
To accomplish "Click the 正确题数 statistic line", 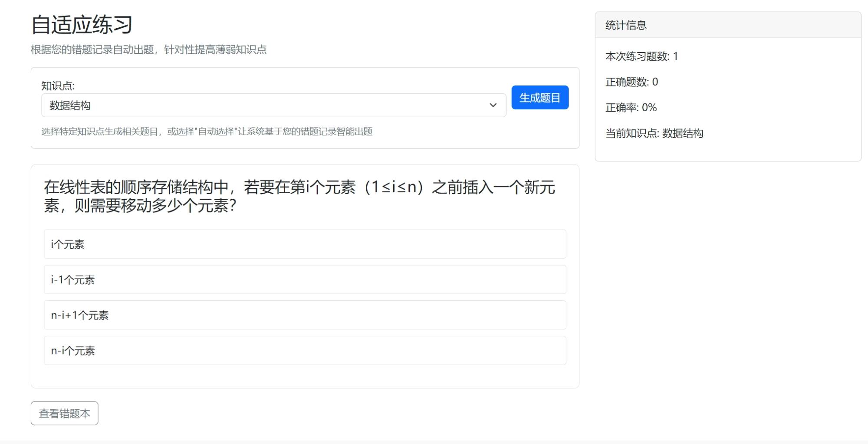I will click(x=631, y=82).
